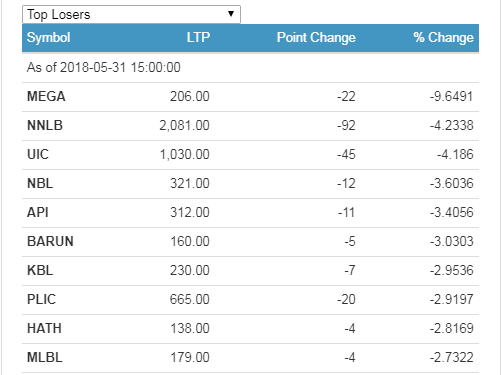Open the NNLB stock symbol
The height and width of the screenshot is (375, 501).
(x=45, y=126)
